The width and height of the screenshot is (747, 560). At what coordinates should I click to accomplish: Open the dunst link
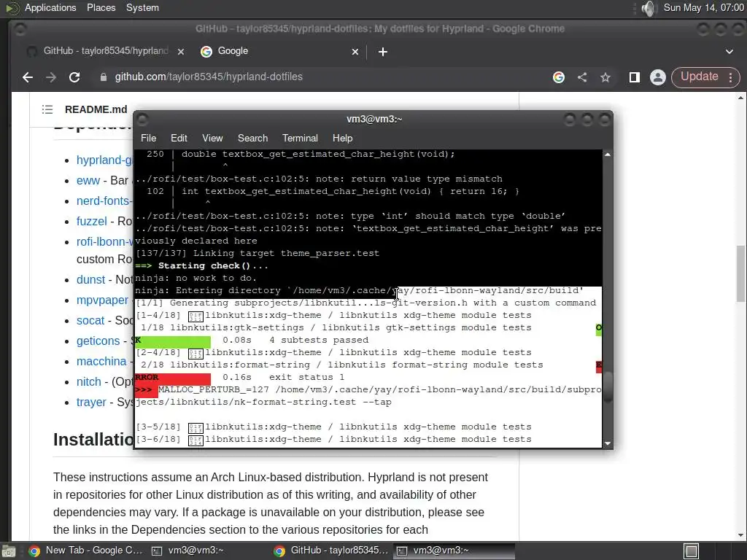[90, 279]
